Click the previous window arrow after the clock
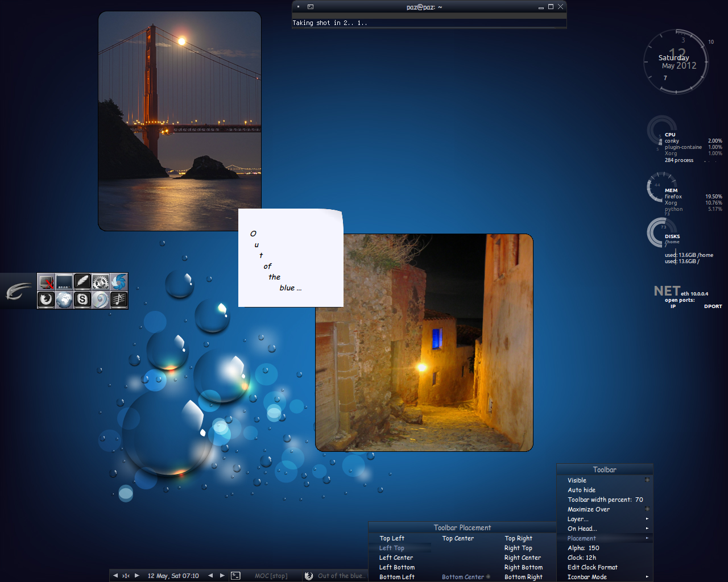This screenshot has width=728, height=582. [x=210, y=576]
